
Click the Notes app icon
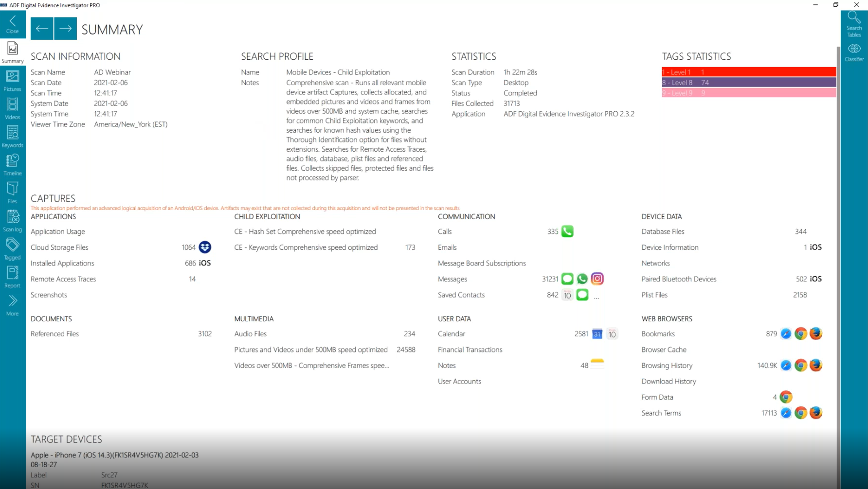pos(597,364)
